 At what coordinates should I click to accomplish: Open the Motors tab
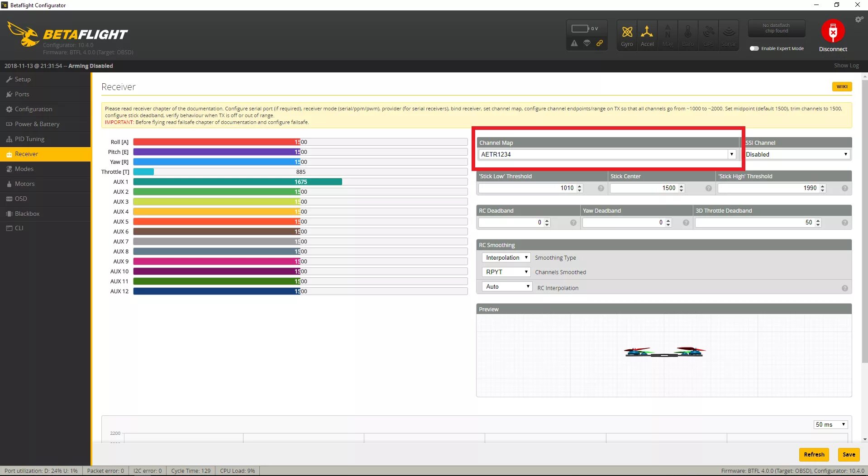tap(45, 184)
